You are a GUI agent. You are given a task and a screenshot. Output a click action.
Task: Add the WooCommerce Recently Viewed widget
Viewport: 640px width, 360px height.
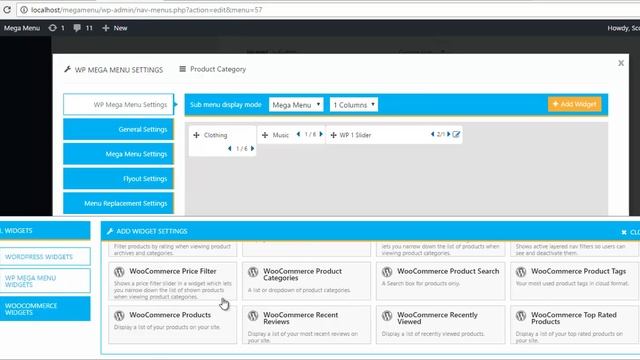click(440, 325)
